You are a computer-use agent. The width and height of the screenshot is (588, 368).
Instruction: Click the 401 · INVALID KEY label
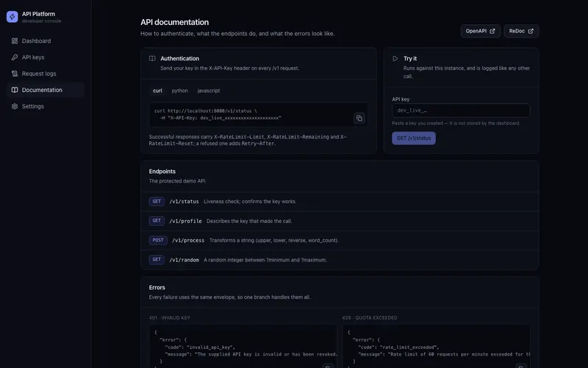coord(170,318)
